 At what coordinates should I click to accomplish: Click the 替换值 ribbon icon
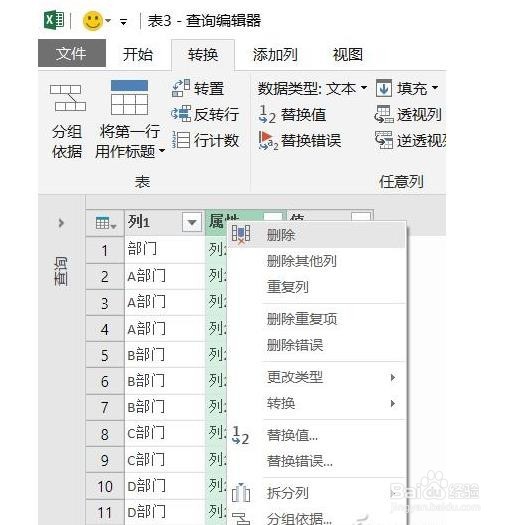coord(268,115)
